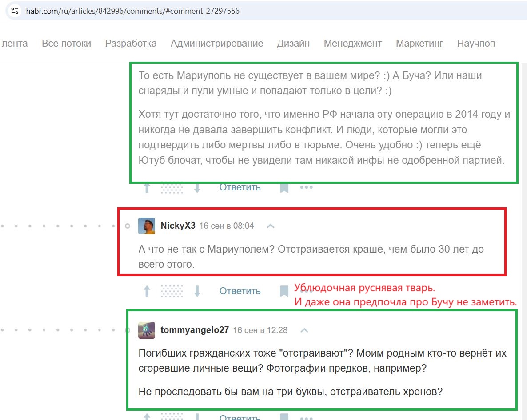Open more options dots on first comment
Viewport: 527px width, 420px height.
tap(306, 187)
